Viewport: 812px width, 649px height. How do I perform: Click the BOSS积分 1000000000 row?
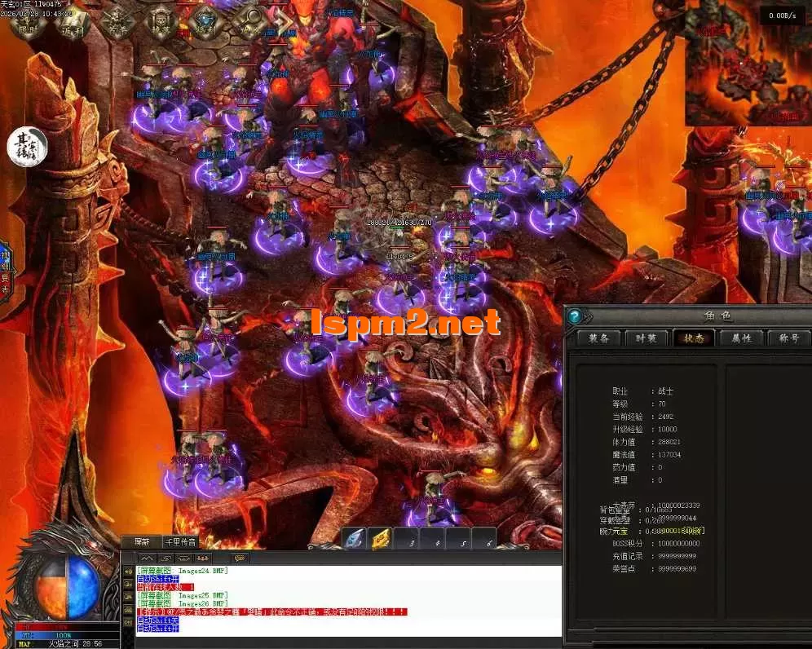[x=655, y=543]
